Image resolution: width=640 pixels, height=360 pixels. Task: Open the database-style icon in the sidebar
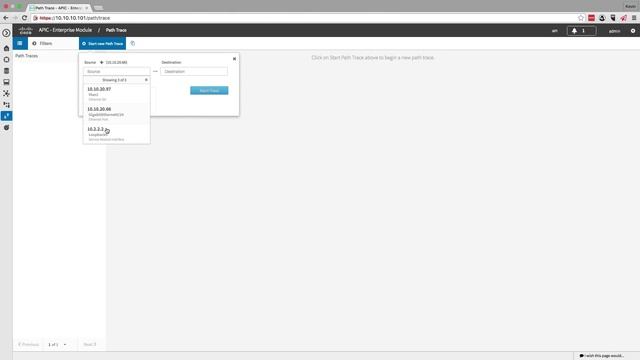coord(6,71)
